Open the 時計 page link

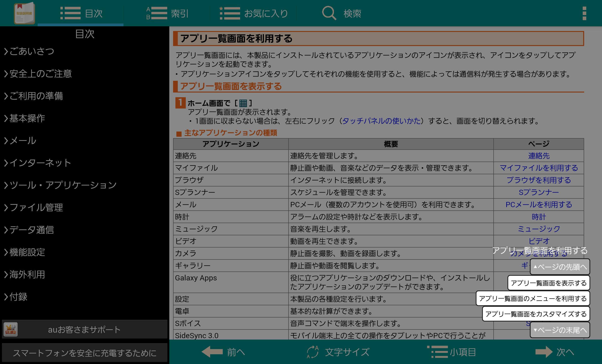coord(539,217)
